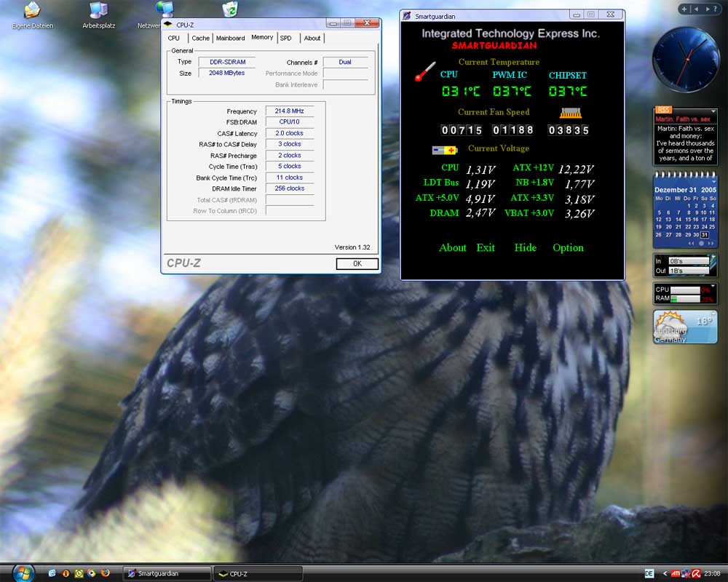Click the CPU-Z title bar icon
Image resolution: width=728 pixels, height=582 pixels.
pyautogui.click(x=168, y=25)
